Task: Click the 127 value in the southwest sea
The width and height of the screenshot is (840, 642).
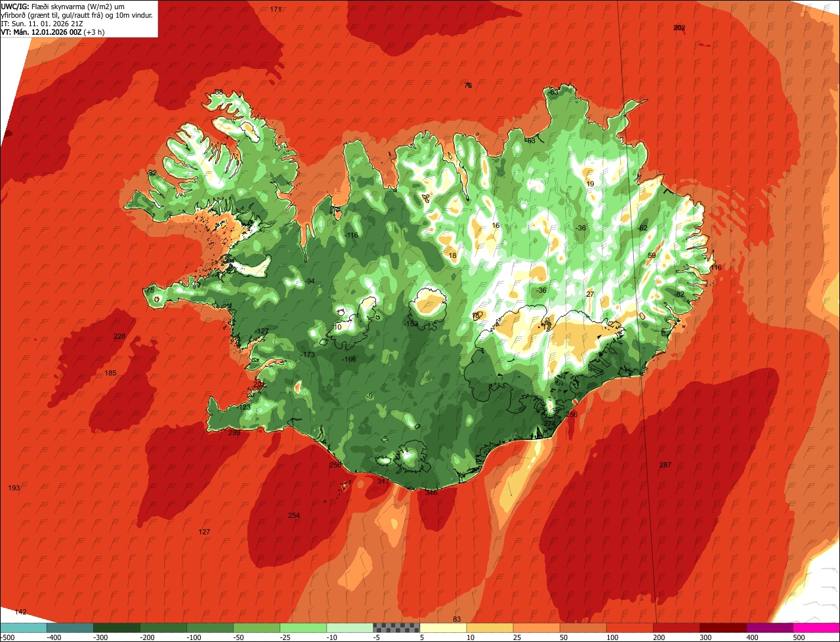Action: 204,532
